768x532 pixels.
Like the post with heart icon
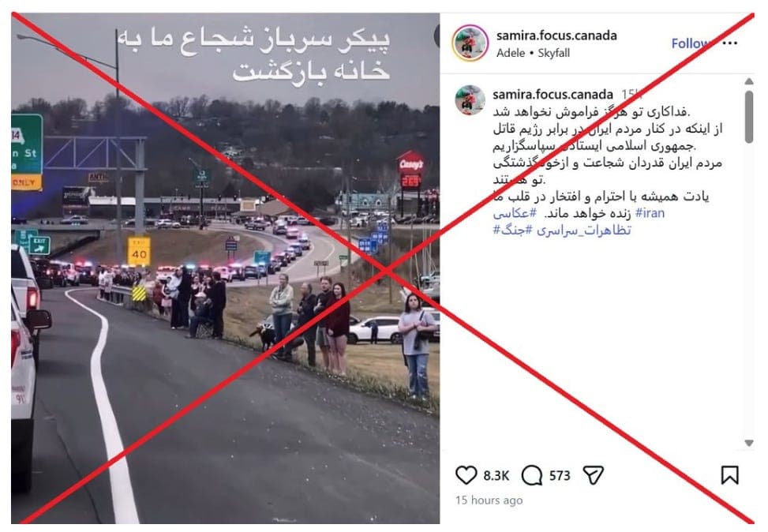coord(466,475)
